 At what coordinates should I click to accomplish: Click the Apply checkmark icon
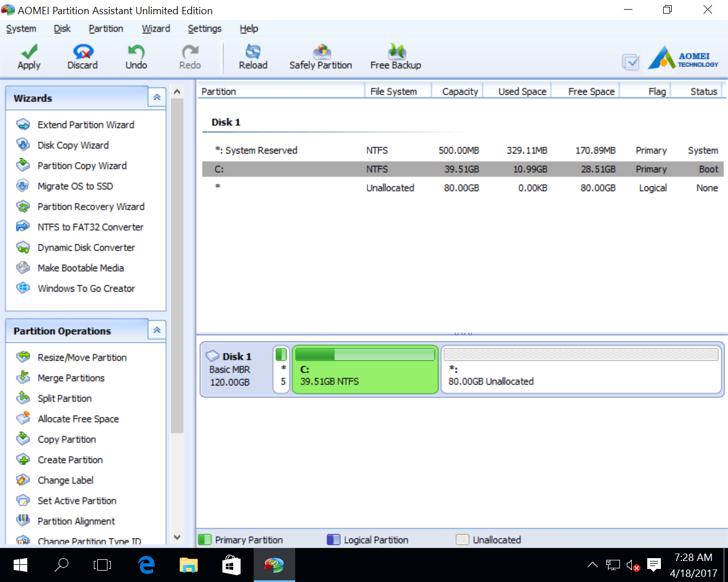coord(29,52)
